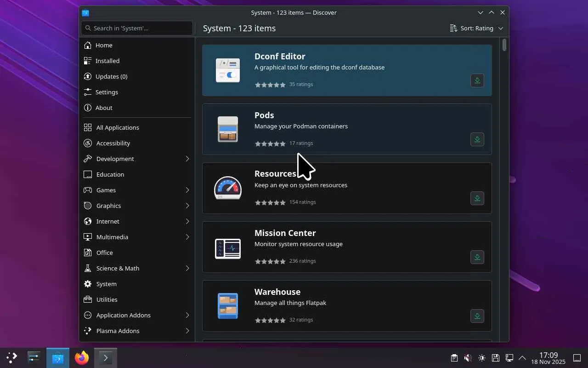Show hidden system tray icons
The height and width of the screenshot is (368, 588).
pos(522,358)
